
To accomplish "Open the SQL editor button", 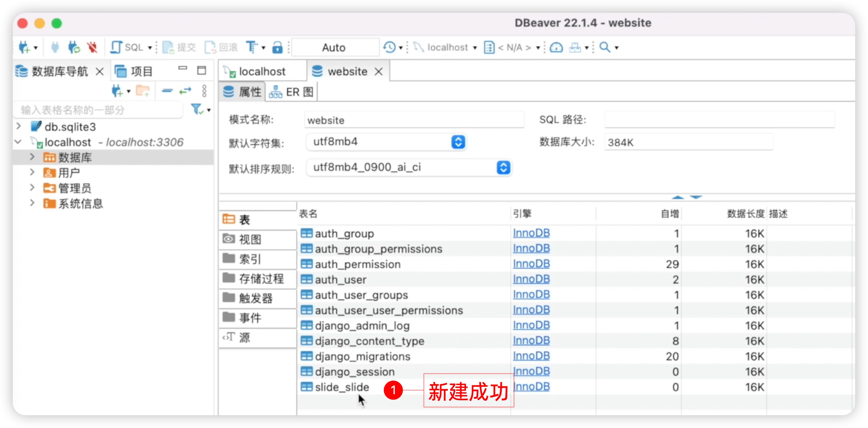I will point(127,47).
